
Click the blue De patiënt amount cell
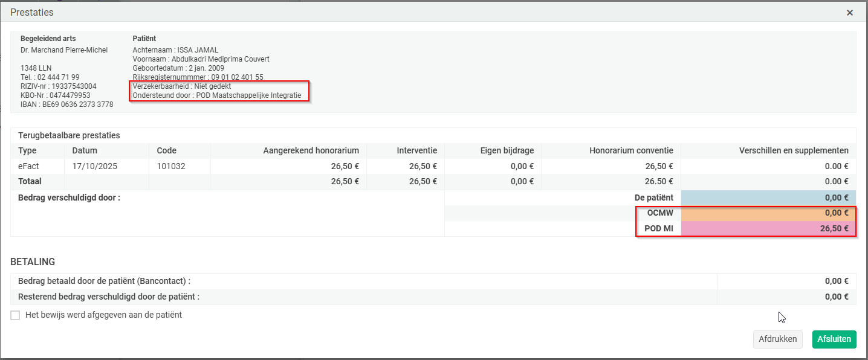coord(768,198)
